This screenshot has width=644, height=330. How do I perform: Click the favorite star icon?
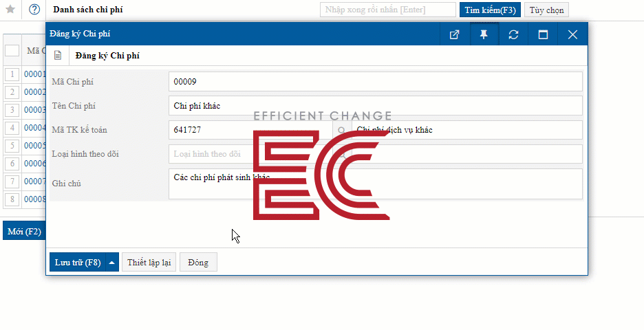point(10,10)
